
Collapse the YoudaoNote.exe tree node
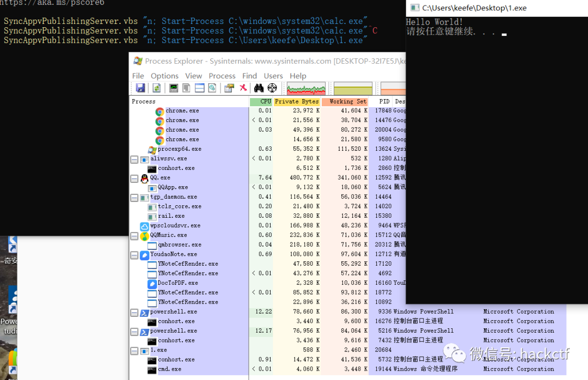pos(134,255)
